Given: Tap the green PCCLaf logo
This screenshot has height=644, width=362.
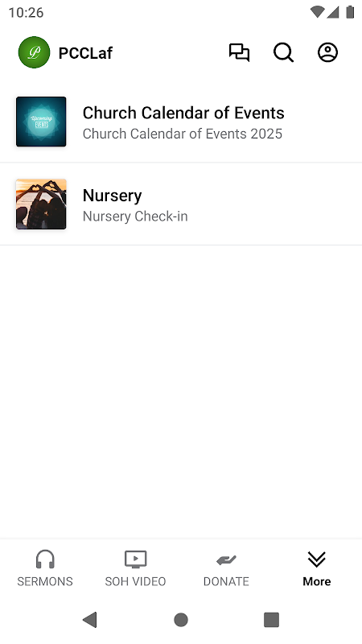Looking at the screenshot, I should point(34,52).
